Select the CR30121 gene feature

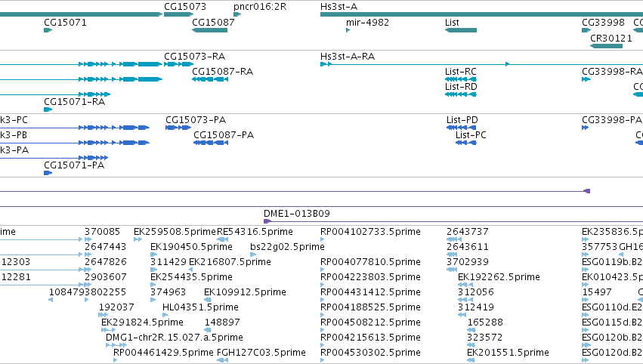pos(606,45)
